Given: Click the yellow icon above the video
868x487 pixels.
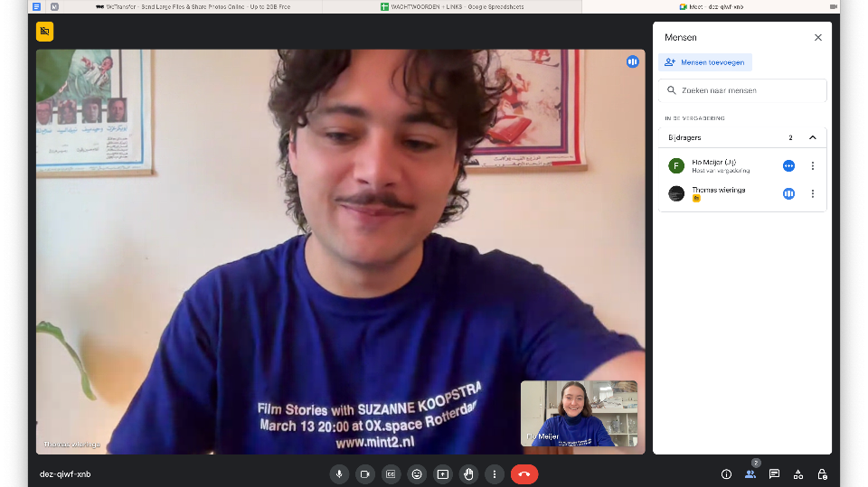Looking at the screenshot, I should point(45,32).
